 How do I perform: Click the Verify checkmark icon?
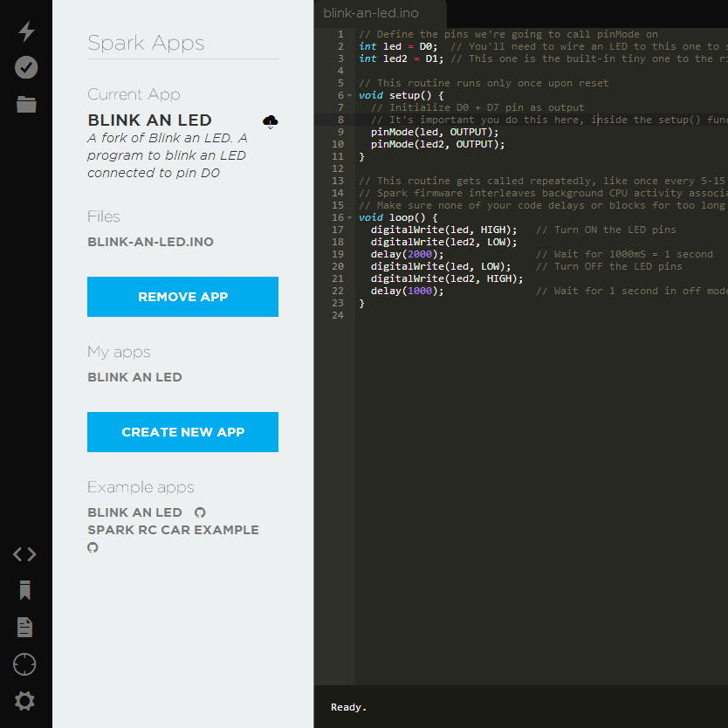pyautogui.click(x=26, y=68)
